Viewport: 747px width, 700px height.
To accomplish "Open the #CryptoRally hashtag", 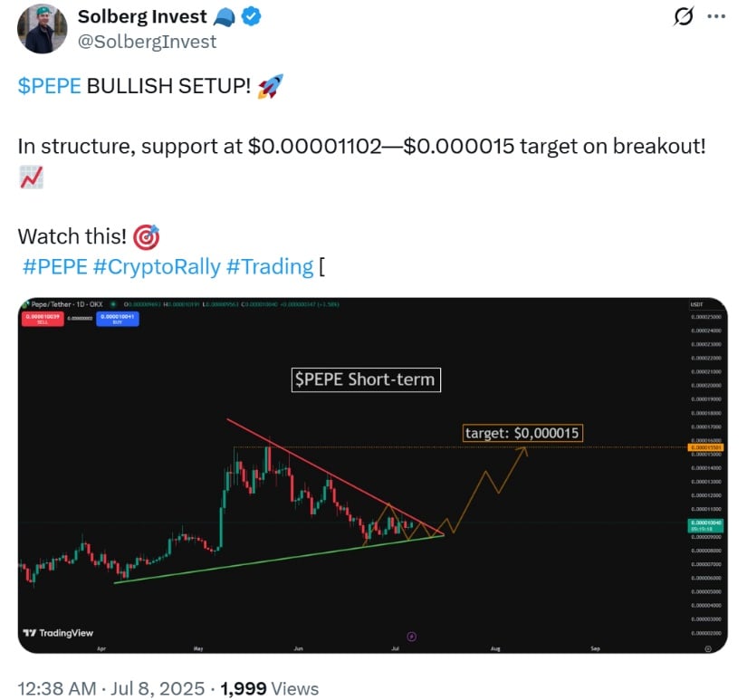I will pyautogui.click(x=157, y=266).
